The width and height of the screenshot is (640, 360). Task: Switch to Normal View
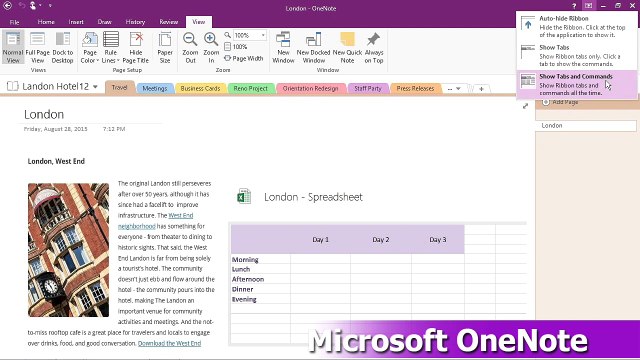[13, 47]
